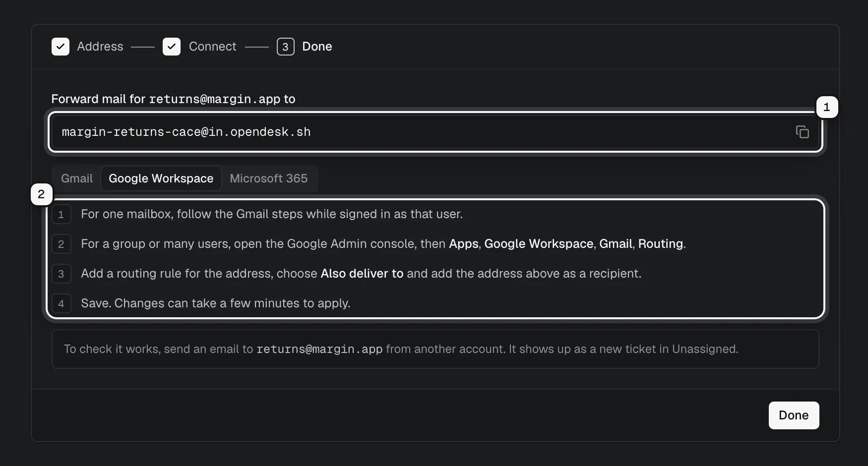Click the bold 'Apps' text in step two

point(464,244)
